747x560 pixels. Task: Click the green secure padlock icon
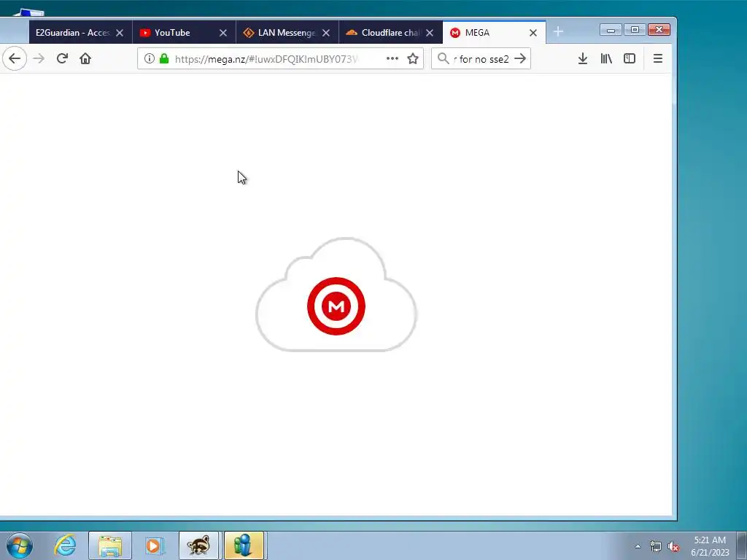coord(164,58)
